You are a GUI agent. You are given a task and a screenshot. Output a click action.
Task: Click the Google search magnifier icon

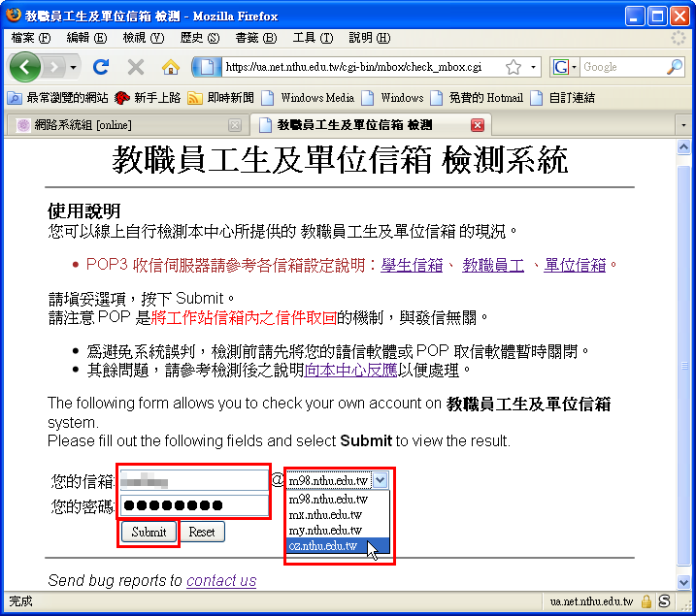pyautogui.click(x=675, y=67)
